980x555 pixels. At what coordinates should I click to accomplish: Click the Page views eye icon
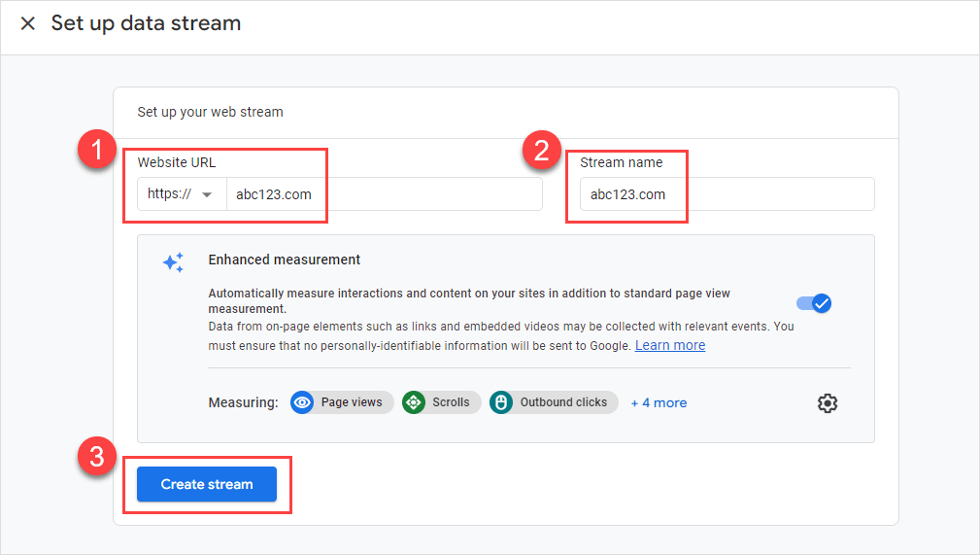coord(303,402)
